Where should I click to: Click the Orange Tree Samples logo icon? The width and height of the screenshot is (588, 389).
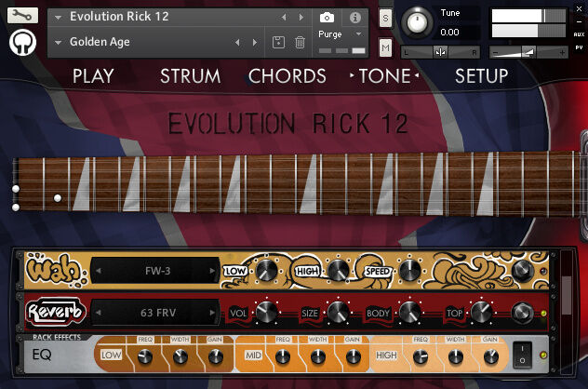pos(23,43)
